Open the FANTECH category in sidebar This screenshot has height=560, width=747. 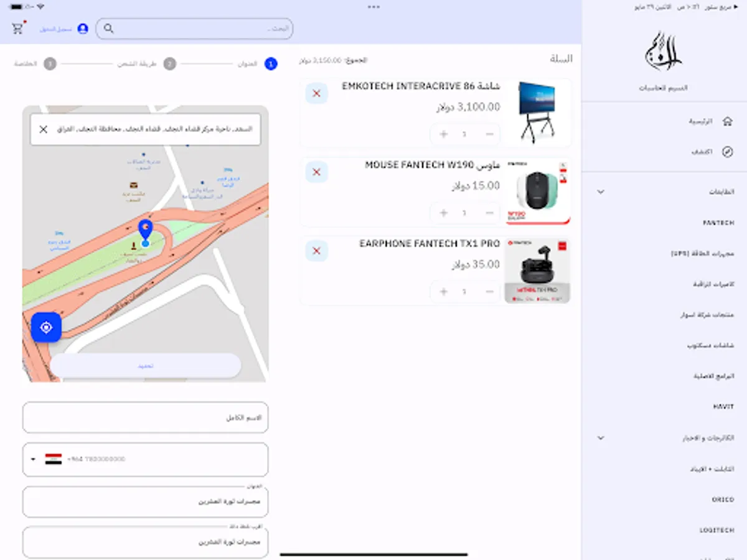click(x=718, y=223)
